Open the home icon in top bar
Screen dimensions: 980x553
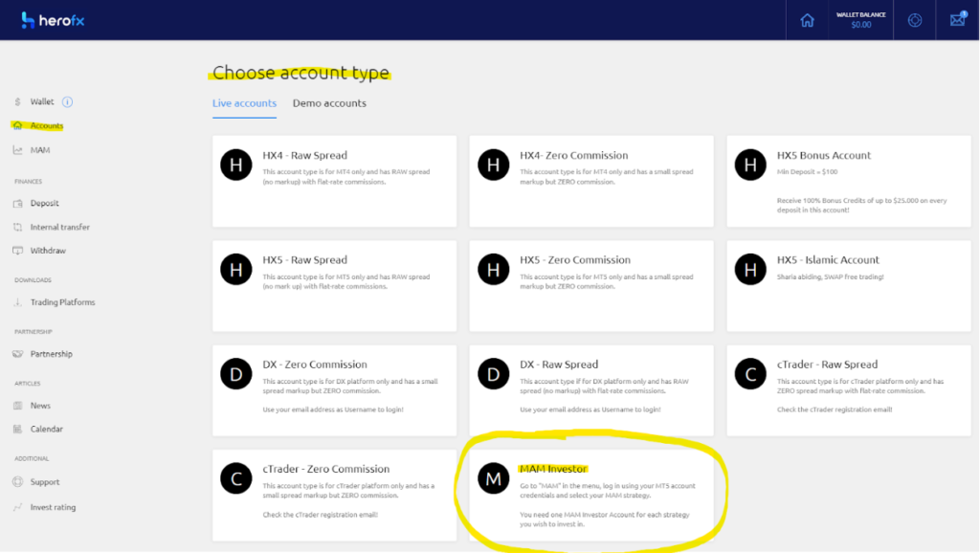[807, 20]
